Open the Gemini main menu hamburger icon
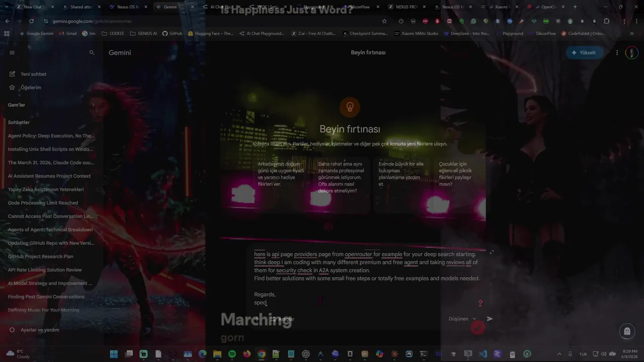 [12, 52]
